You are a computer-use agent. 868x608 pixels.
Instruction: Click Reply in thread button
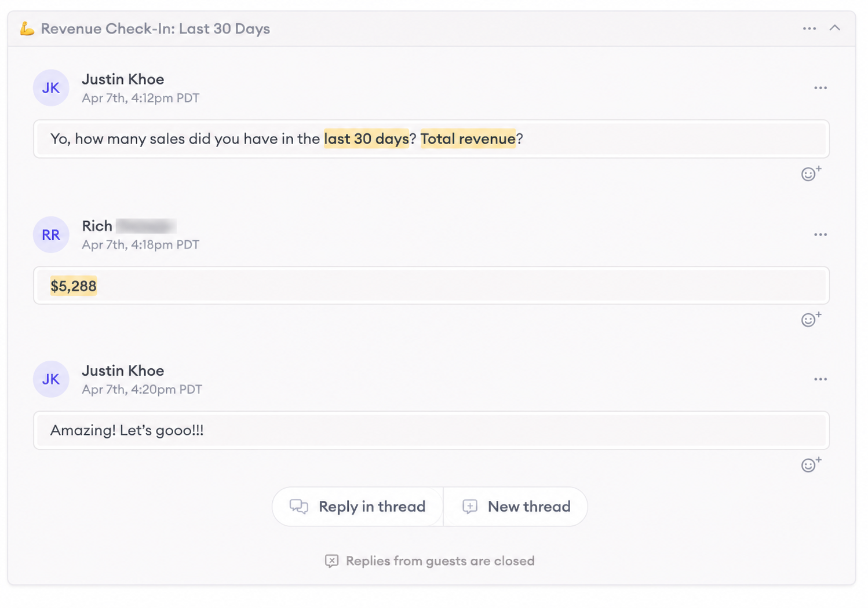[358, 507]
